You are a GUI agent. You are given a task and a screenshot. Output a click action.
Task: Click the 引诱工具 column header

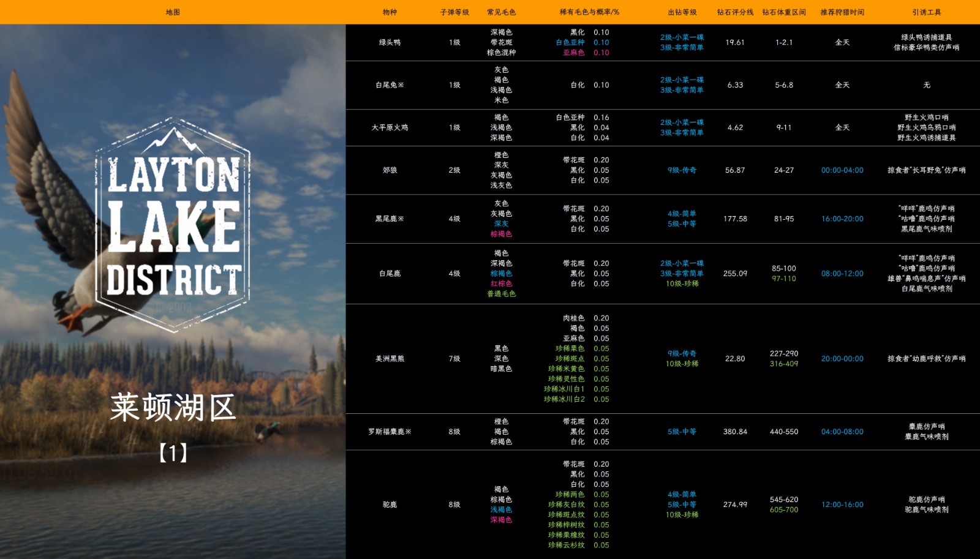click(x=926, y=12)
